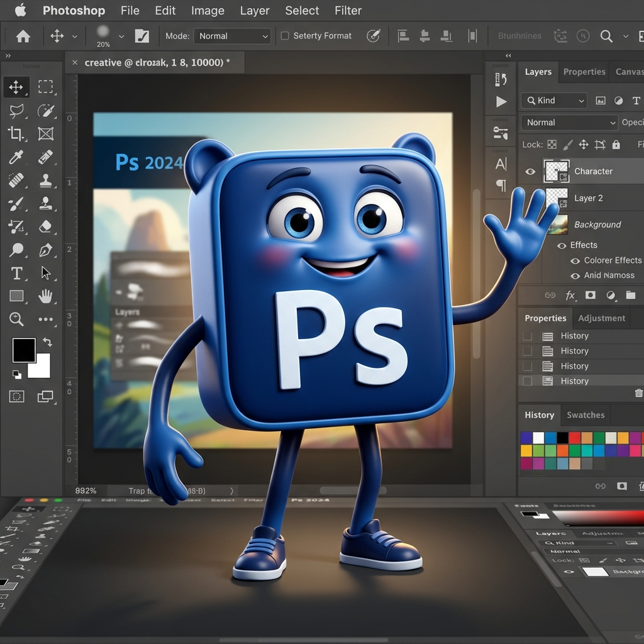Select the Background layer name

click(597, 225)
